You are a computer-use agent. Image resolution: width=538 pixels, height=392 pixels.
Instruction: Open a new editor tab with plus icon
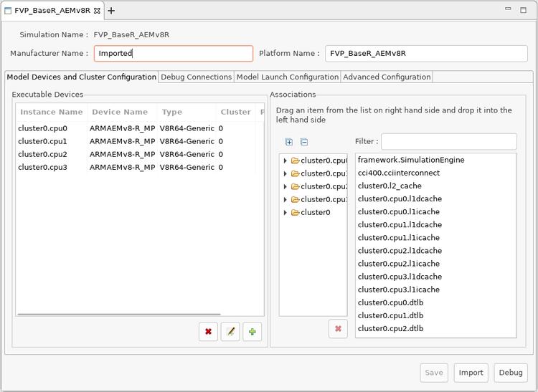tap(111, 11)
